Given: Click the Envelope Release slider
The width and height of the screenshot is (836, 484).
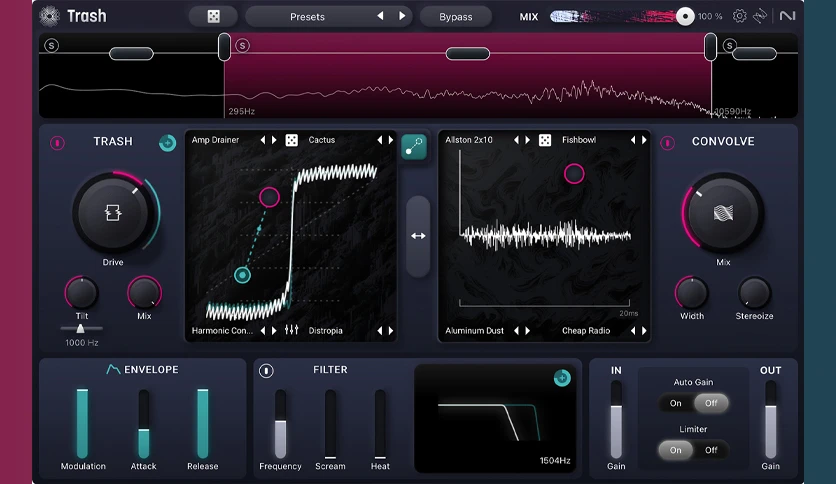Looking at the screenshot, I should 203,423.
